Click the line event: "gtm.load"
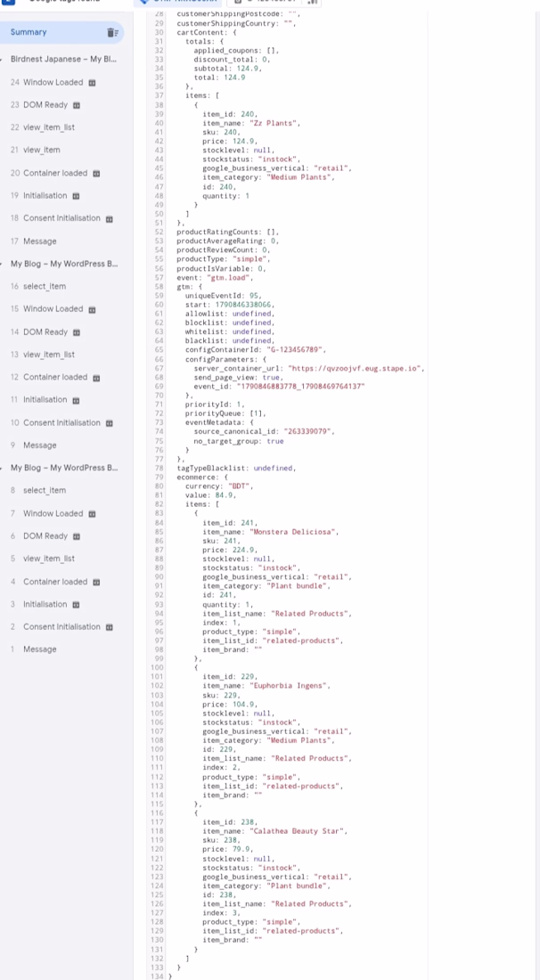The height and width of the screenshot is (980, 540). coord(215,277)
